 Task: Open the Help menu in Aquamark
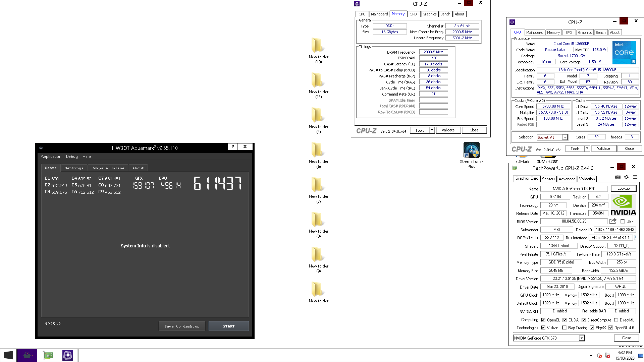87,157
